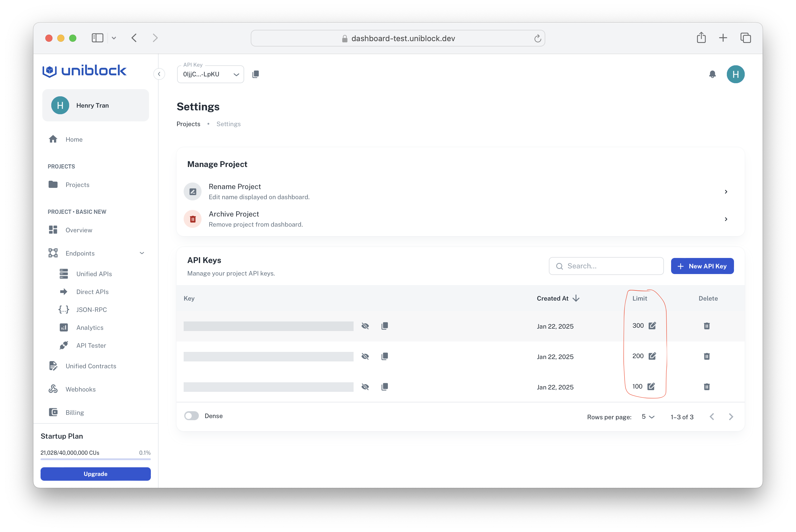The height and width of the screenshot is (532, 796).
Task: Copy the API key with limit 200
Action: pyautogui.click(x=384, y=356)
